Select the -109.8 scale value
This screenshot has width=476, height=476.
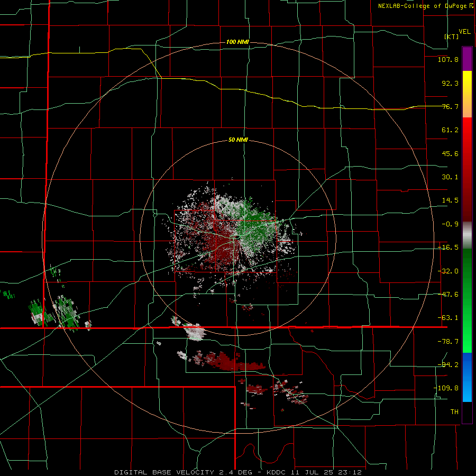click(x=446, y=388)
